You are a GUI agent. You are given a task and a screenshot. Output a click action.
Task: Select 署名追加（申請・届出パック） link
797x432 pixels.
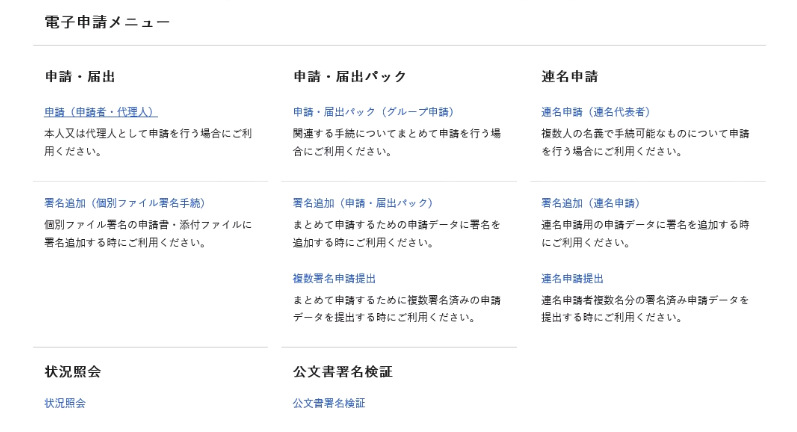tap(362, 203)
